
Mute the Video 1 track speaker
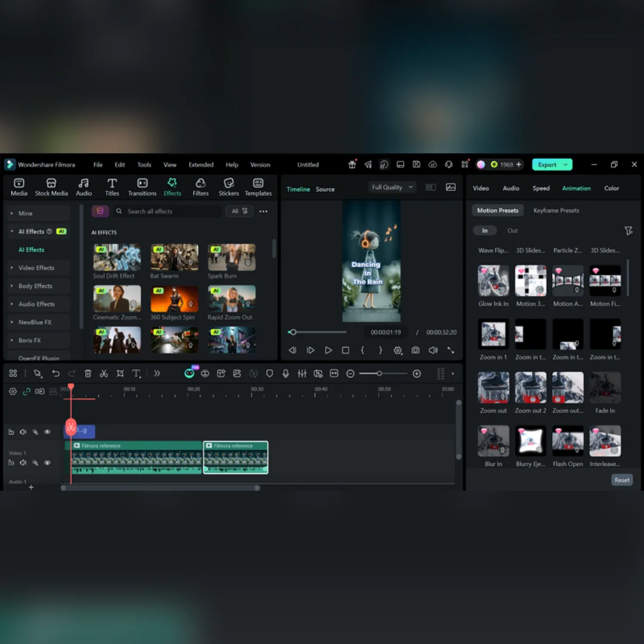[x=23, y=463]
